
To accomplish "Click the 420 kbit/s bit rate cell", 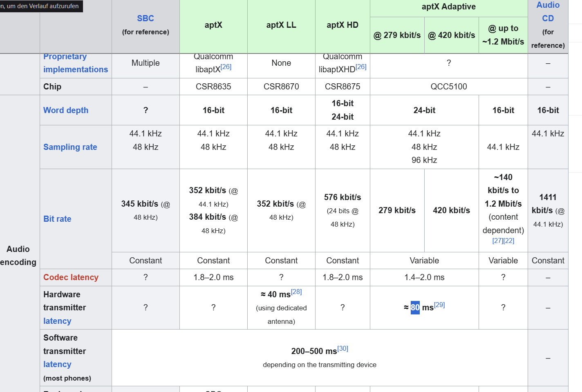I will [451, 210].
